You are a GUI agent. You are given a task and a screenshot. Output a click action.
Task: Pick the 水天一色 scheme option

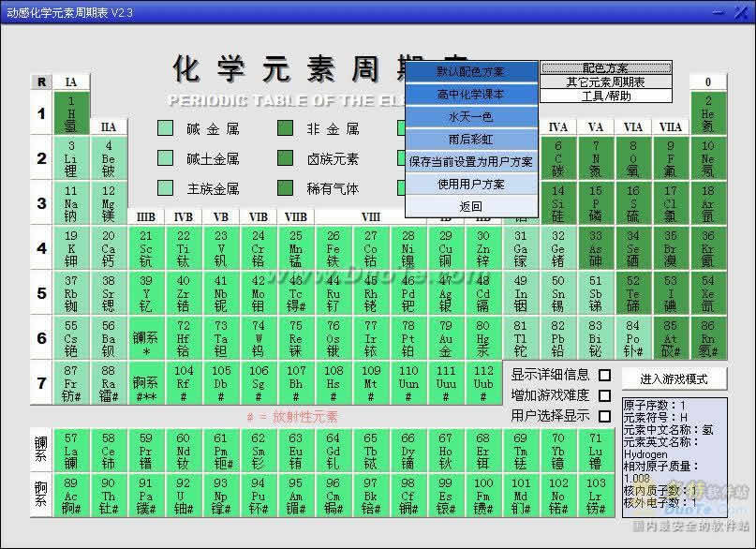click(x=471, y=117)
